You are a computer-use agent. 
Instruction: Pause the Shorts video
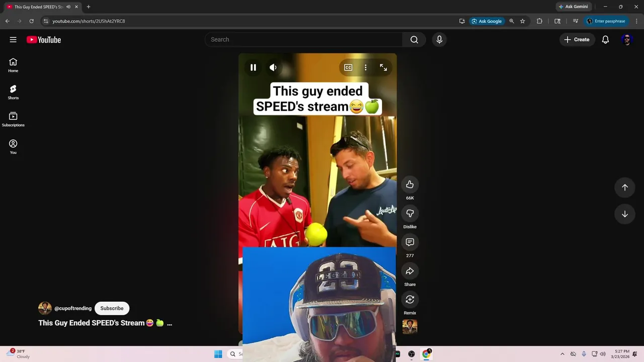(x=253, y=67)
